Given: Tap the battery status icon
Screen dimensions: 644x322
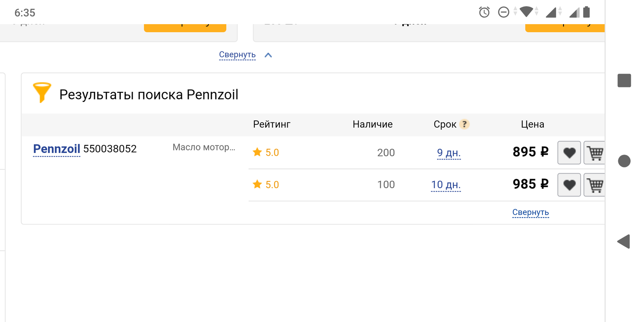Looking at the screenshot, I should pyautogui.click(x=586, y=12).
